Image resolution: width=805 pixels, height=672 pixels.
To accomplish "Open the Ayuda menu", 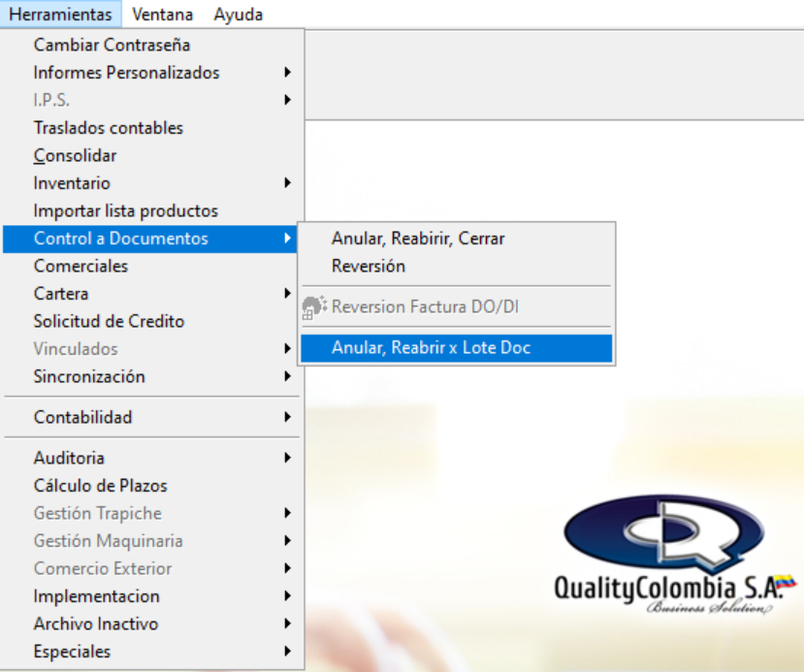I will point(239,14).
